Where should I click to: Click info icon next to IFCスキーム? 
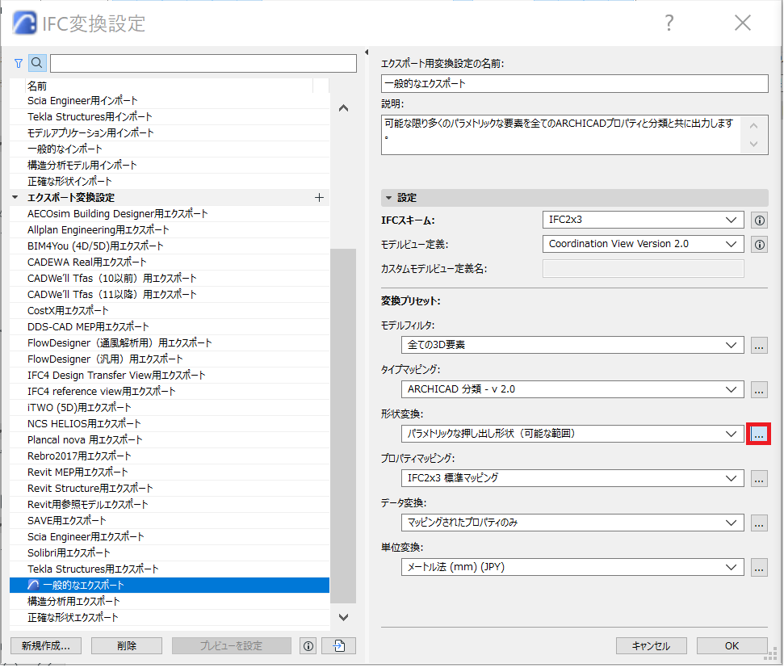[x=759, y=220]
